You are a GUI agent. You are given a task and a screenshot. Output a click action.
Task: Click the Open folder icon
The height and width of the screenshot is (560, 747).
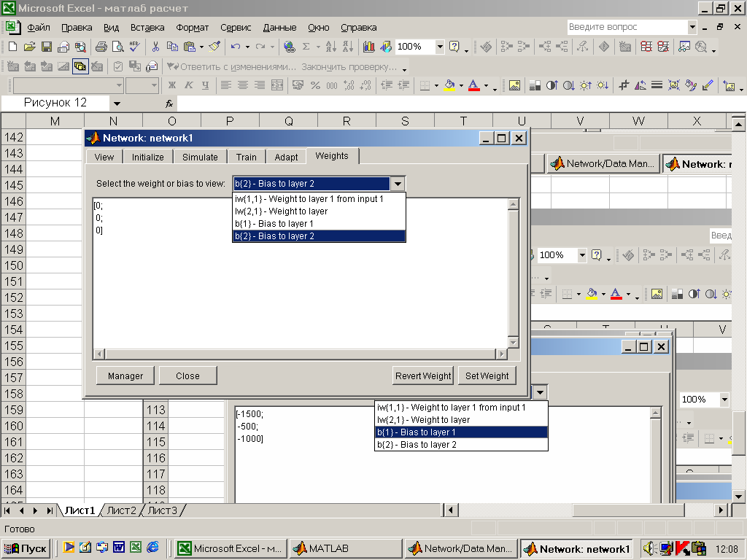tap(29, 47)
